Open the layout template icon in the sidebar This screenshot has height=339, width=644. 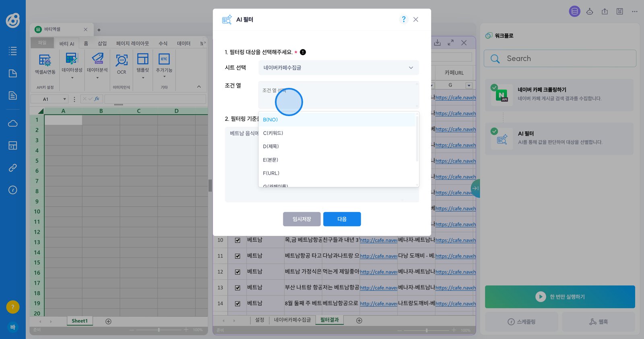12,146
